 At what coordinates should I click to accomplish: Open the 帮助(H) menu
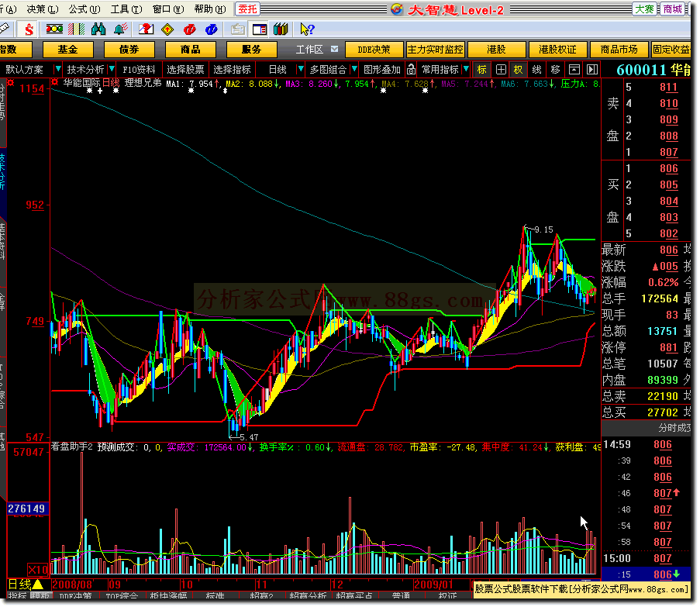[x=210, y=9]
